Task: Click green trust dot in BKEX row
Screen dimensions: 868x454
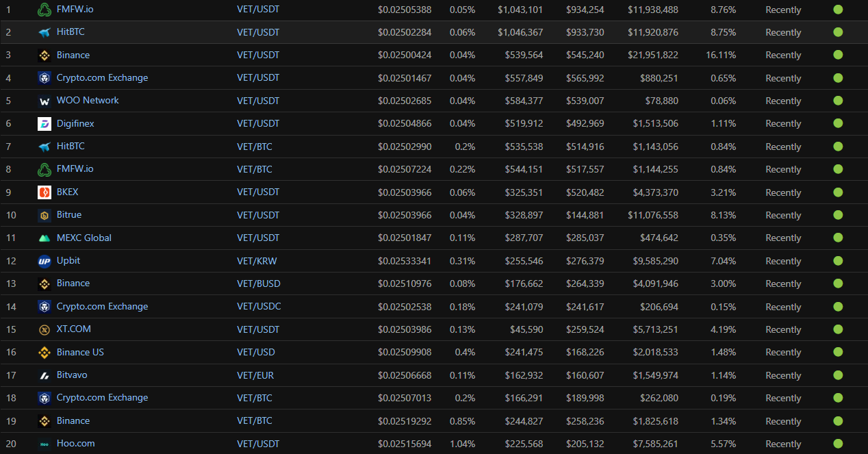Action: point(838,192)
